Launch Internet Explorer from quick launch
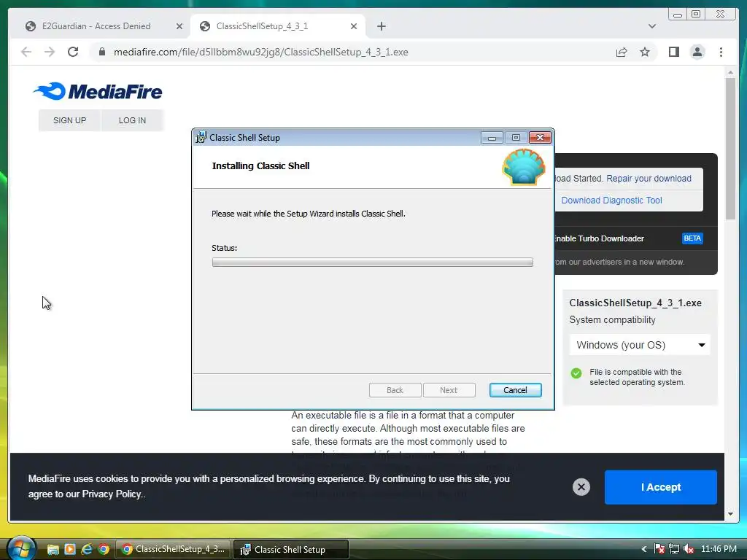This screenshot has height=560, width=747. [x=87, y=549]
